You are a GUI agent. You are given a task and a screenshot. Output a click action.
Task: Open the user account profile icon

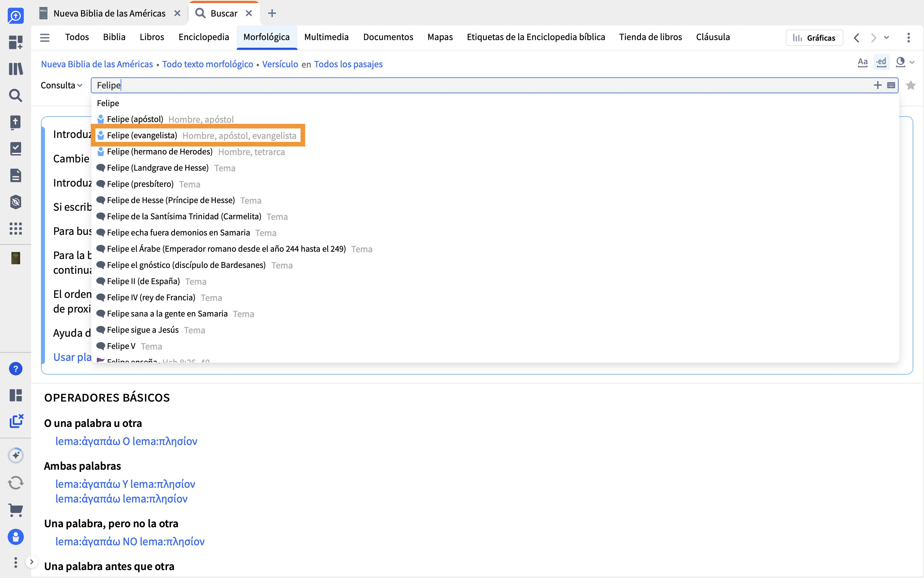coord(16,537)
